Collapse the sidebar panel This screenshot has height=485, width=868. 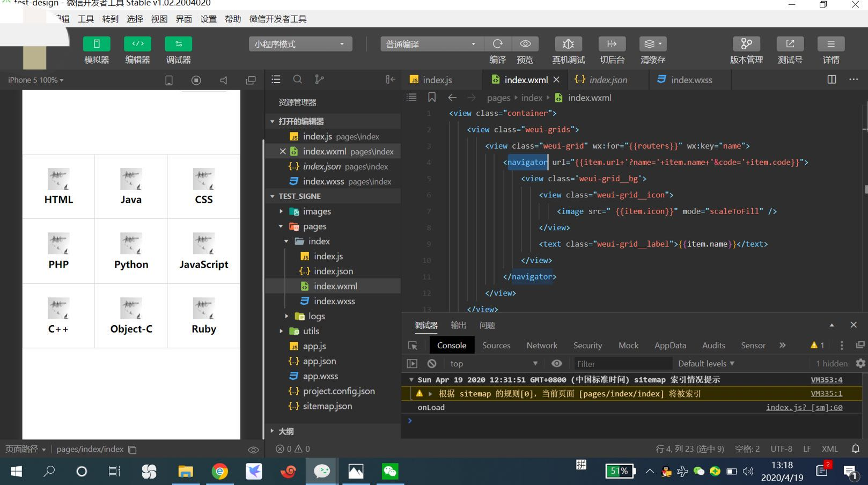(x=391, y=79)
